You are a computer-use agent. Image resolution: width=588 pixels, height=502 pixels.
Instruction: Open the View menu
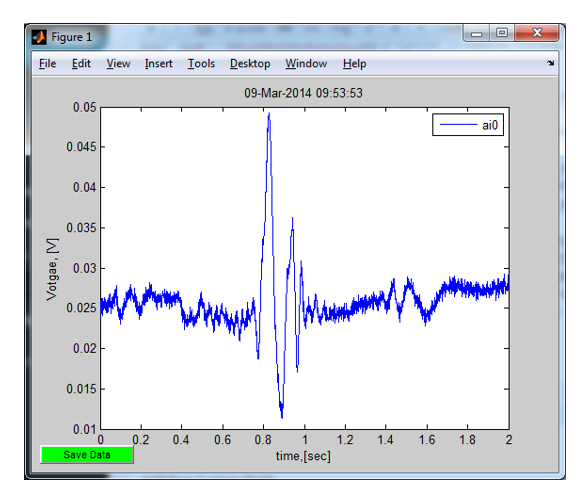tap(118, 64)
